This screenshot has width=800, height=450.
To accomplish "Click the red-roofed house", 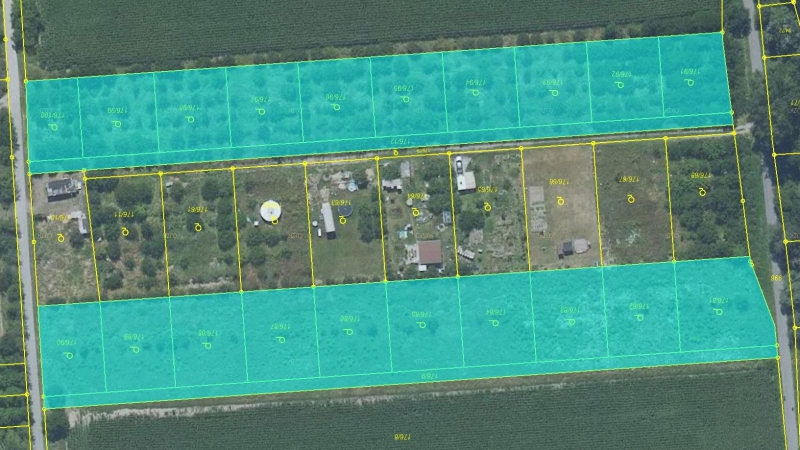I will (x=430, y=253).
